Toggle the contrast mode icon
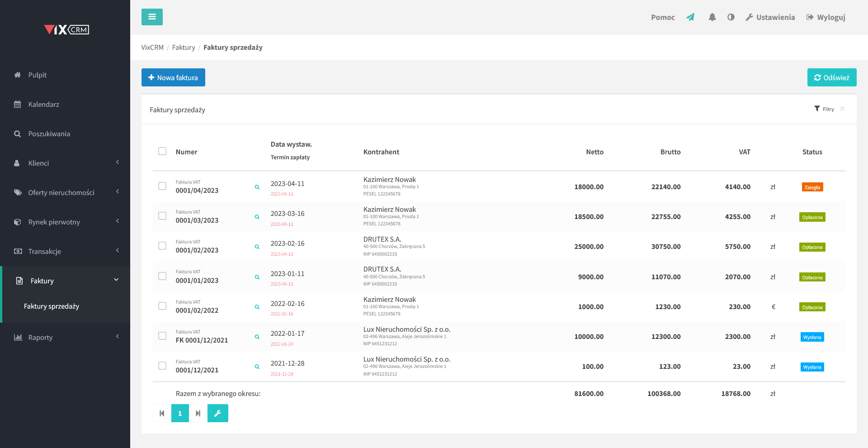 (731, 17)
